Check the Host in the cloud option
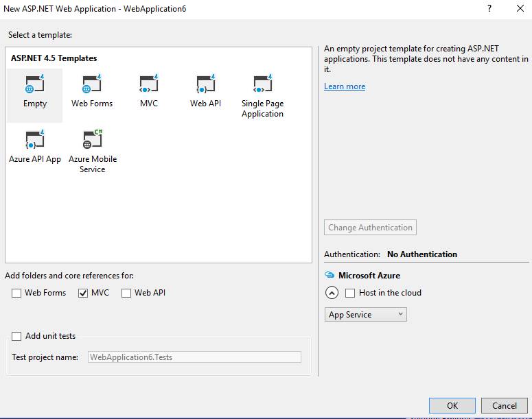This screenshot has height=419, width=532. pyautogui.click(x=350, y=293)
